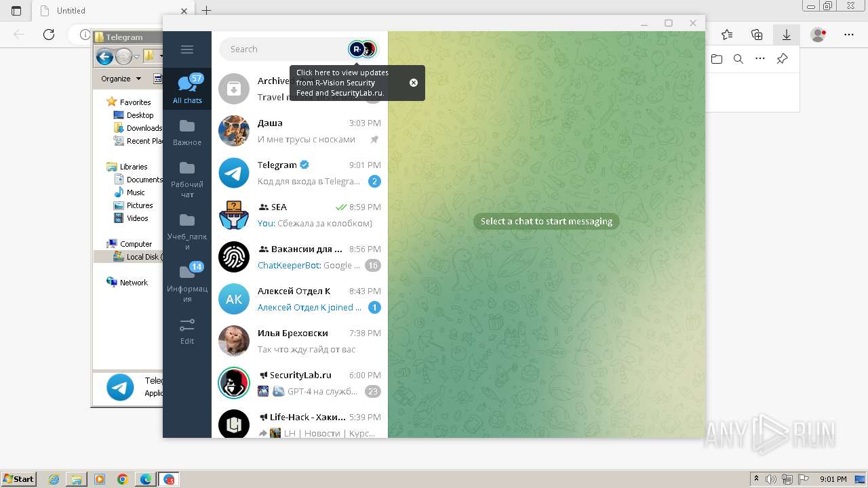Click the pinned icon on Даша chat
The height and width of the screenshot is (488, 868).
374,139
